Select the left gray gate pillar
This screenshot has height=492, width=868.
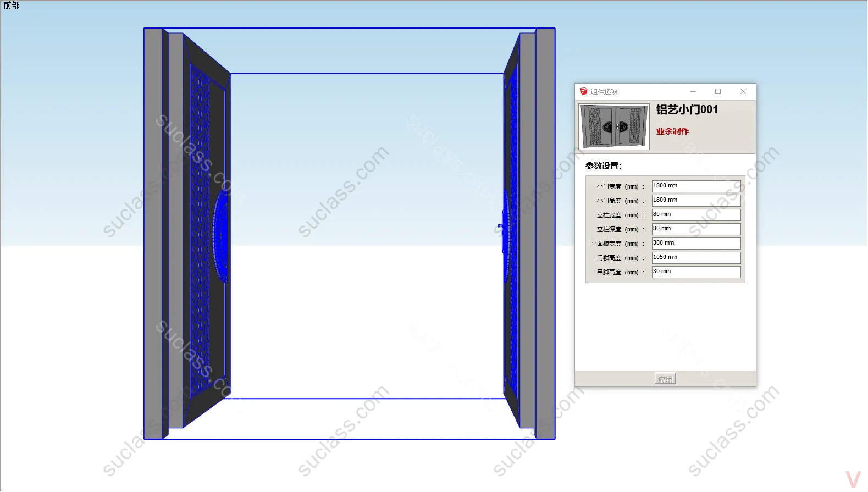[153, 234]
